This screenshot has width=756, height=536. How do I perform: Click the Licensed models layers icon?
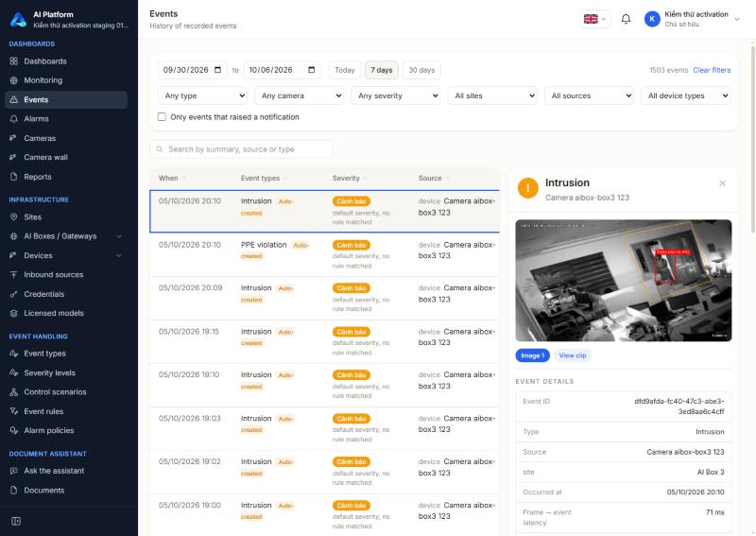[x=14, y=313]
